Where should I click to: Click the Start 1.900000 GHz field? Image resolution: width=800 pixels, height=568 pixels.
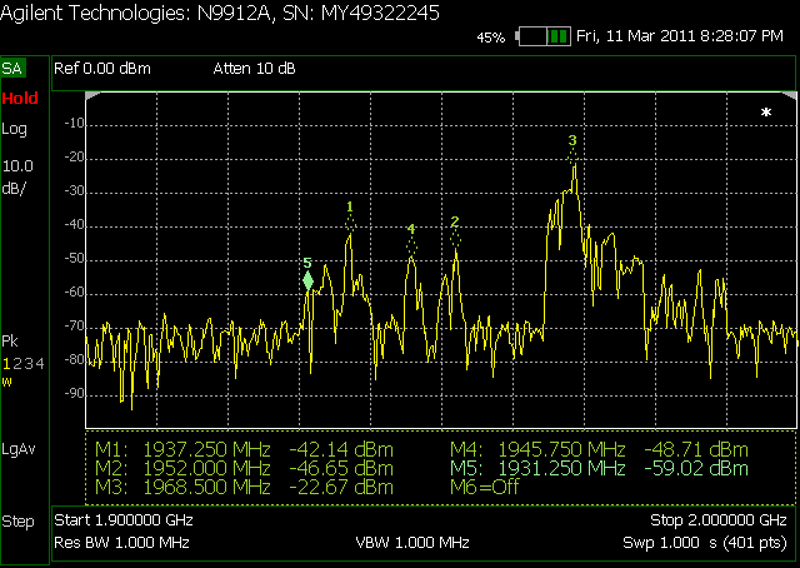[x=123, y=520]
